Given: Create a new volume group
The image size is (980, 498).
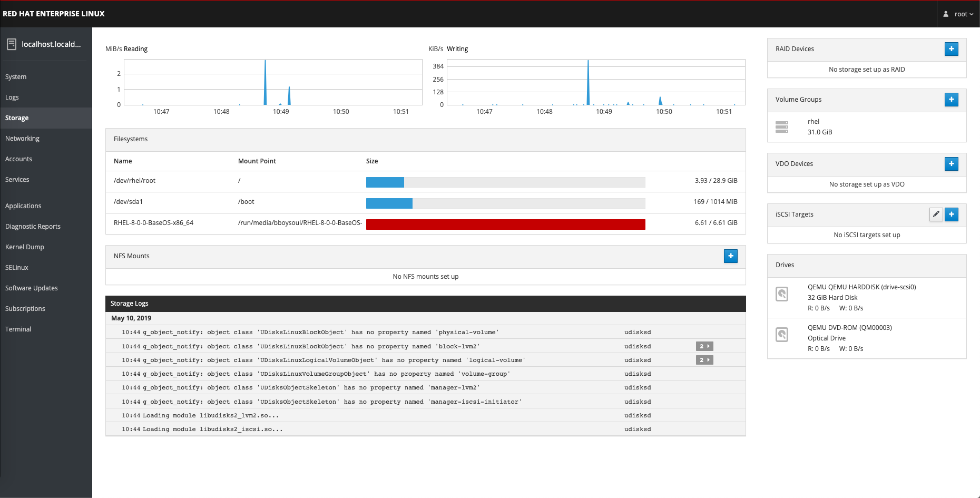Looking at the screenshot, I should (x=951, y=100).
